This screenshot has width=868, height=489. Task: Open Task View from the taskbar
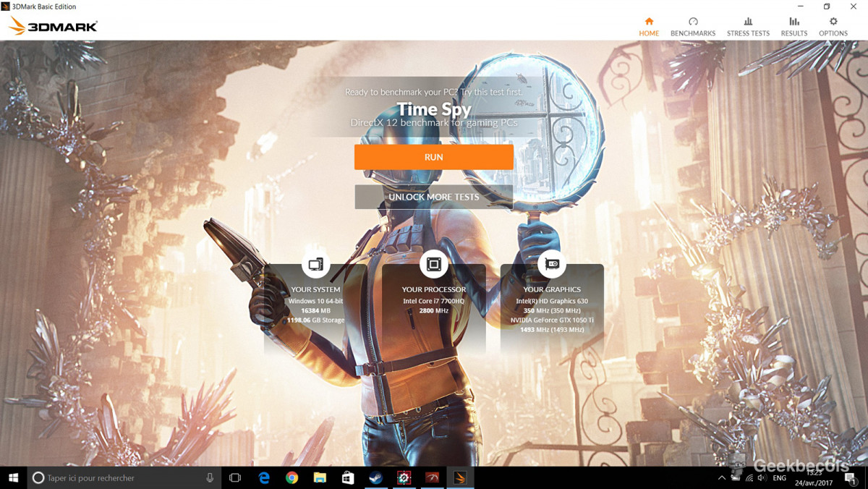point(235,477)
